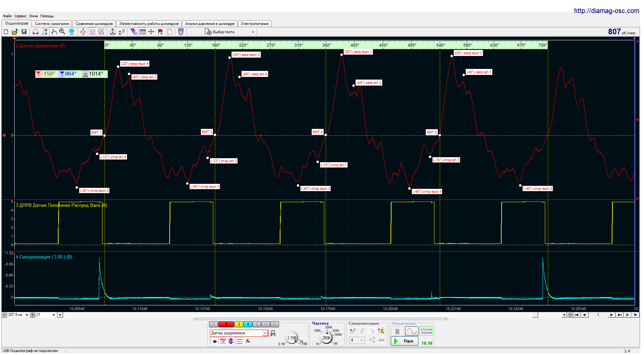The width and height of the screenshot is (644, 355).
Task: Open the Файл menu
Action: click(x=7, y=16)
